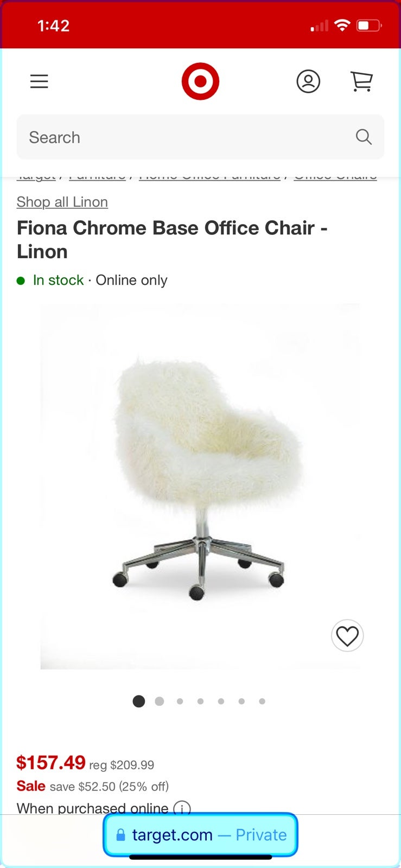Viewport: 401px width, 868px height.
Task: Select the second image carousel dot
Action: 160,701
